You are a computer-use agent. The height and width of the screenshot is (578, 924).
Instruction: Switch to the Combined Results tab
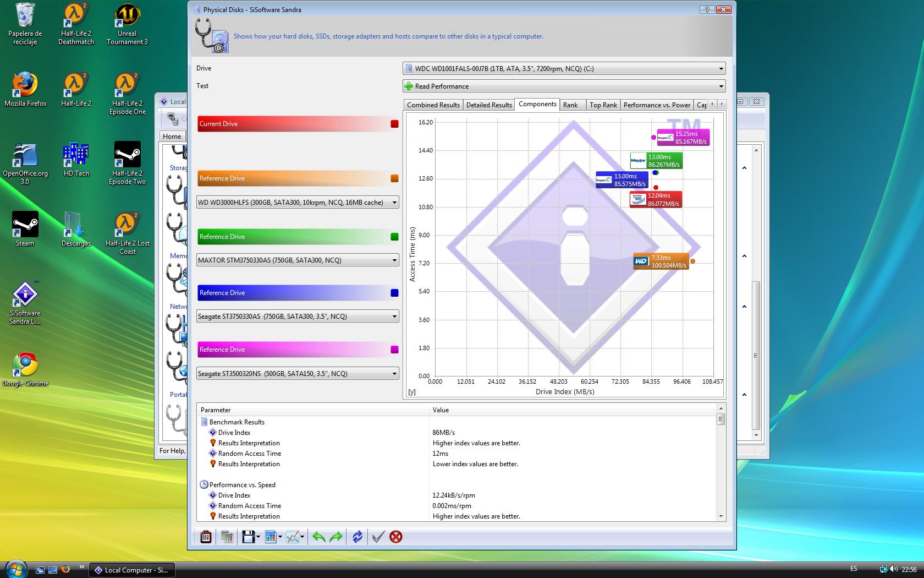click(x=433, y=105)
